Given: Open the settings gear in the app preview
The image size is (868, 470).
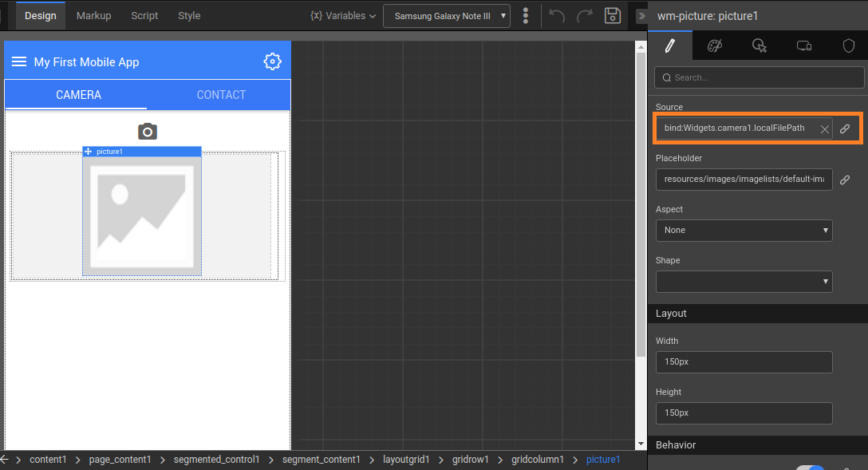Looking at the screenshot, I should click(x=272, y=61).
